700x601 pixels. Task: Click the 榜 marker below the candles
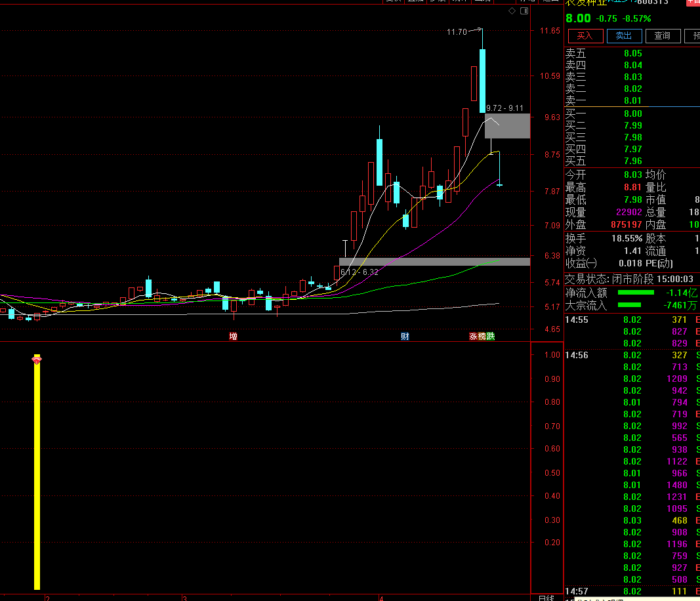coord(482,337)
